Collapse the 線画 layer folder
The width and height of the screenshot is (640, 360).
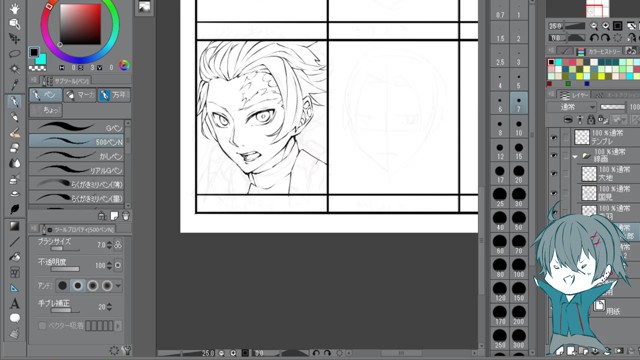pos(575,156)
